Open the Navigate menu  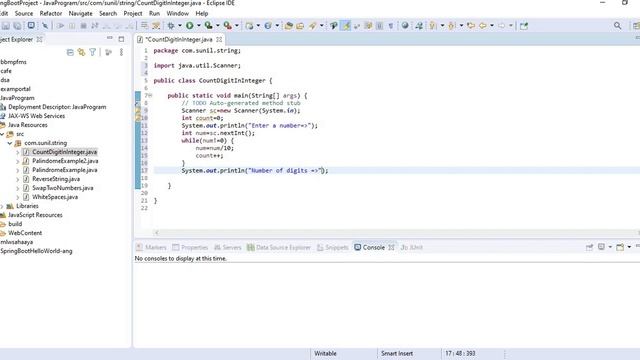(x=80, y=13)
